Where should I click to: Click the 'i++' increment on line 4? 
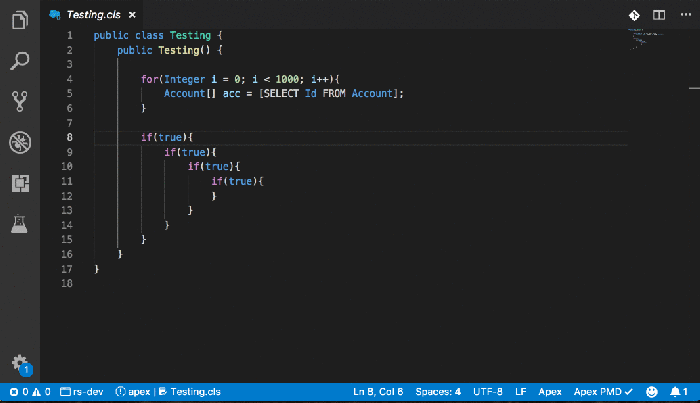tap(320, 79)
